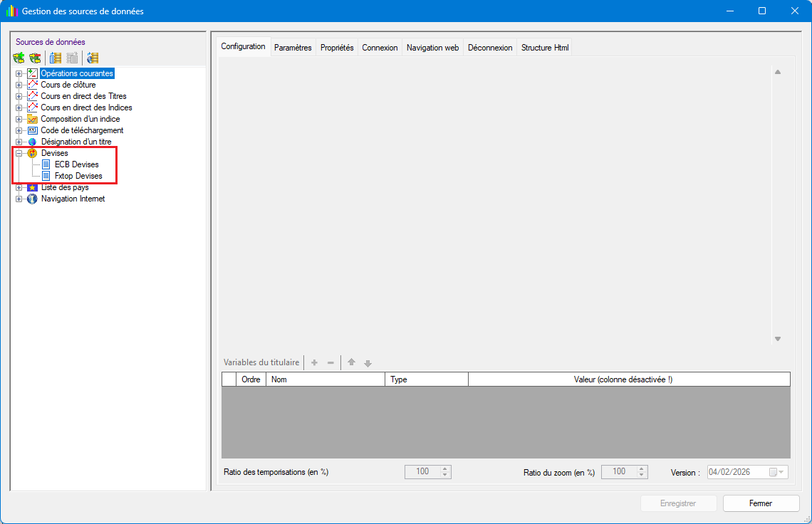The image size is (812, 524).
Task: Click the add variable plus icon
Action: click(314, 362)
